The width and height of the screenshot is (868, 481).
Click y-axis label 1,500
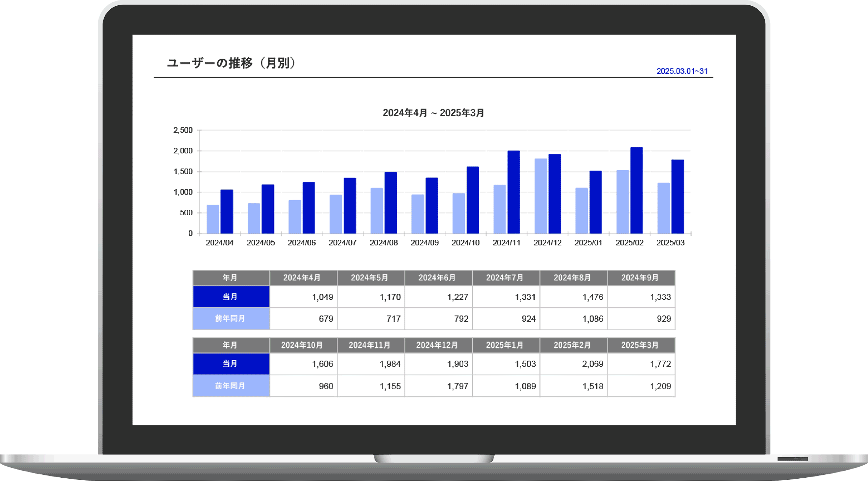(x=183, y=171)
